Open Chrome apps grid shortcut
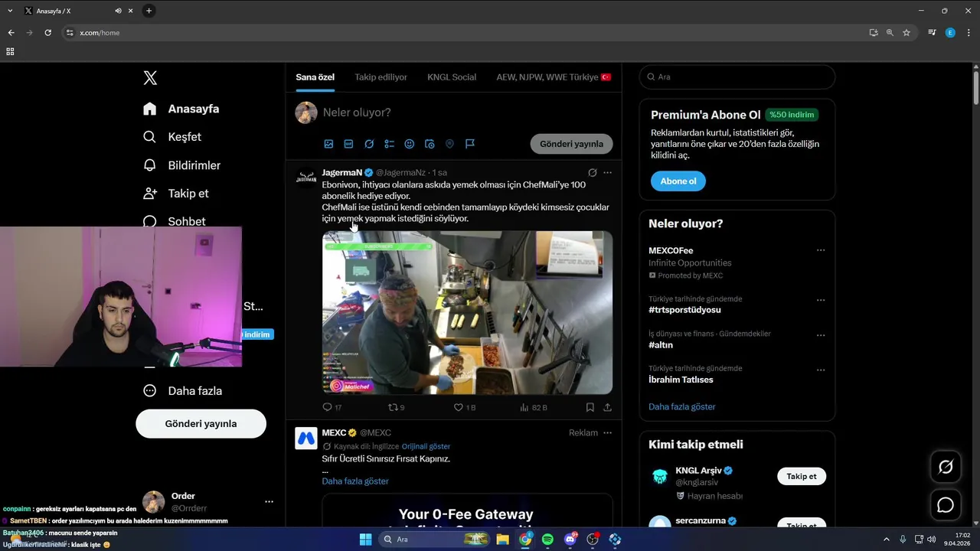Image resolution: width=980 pixels, height=551 pixels. click(10, 51)
